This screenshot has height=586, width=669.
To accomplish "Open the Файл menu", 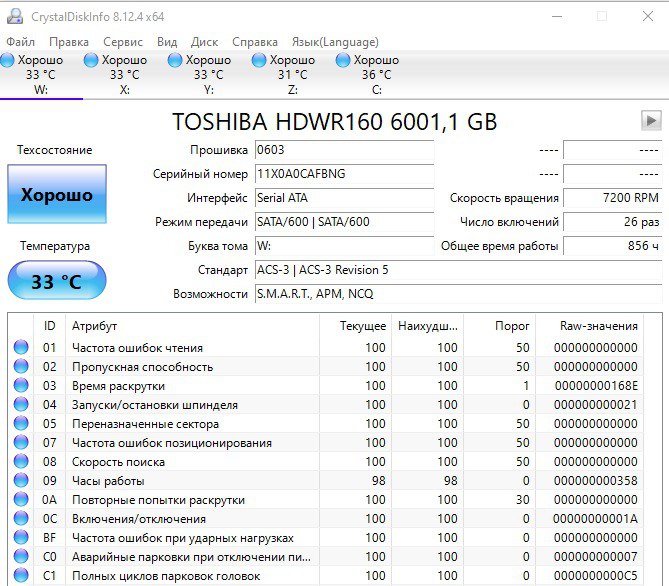I will coord(20,42).
